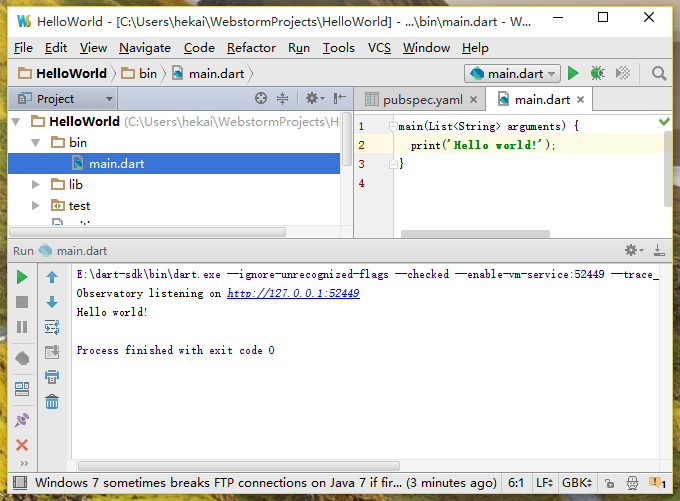Open Project panel gear settings

[x=315, y=98]
